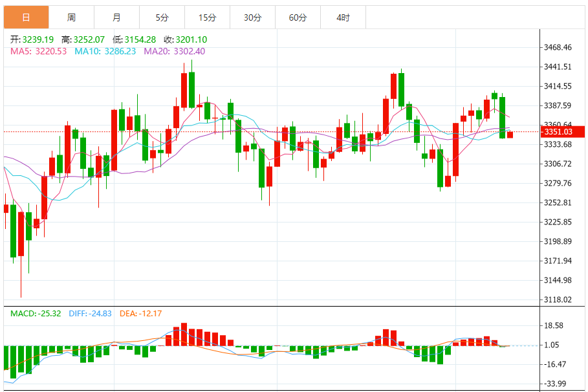This screenshot has height=392, width=588.
Task: Click the closing price value 3201.10
Action: [191, 39]
